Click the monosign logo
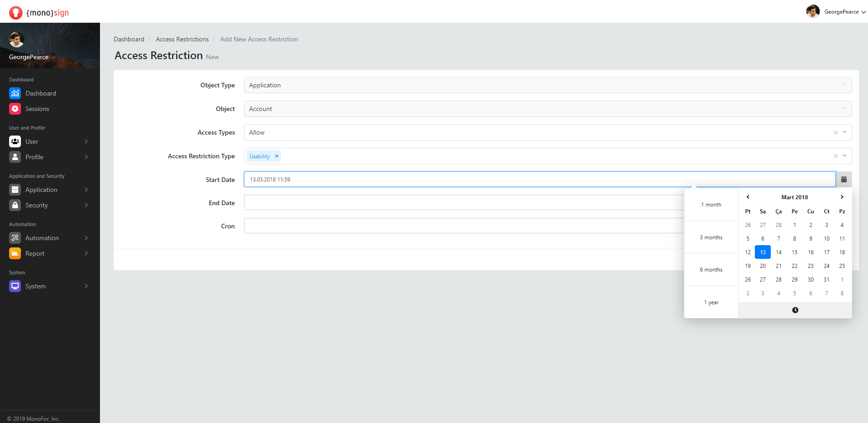The width and height of the screenshot is (868, 423). coord(39,13)
